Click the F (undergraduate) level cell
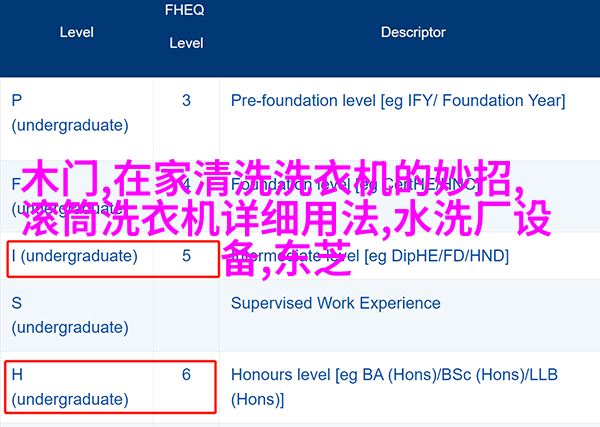This screenshot has height=427, width=600. (x=67, y=196)
